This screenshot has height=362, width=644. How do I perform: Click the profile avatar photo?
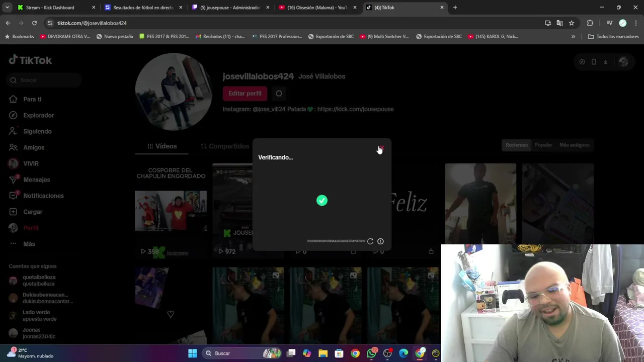[x=174, y=92]
